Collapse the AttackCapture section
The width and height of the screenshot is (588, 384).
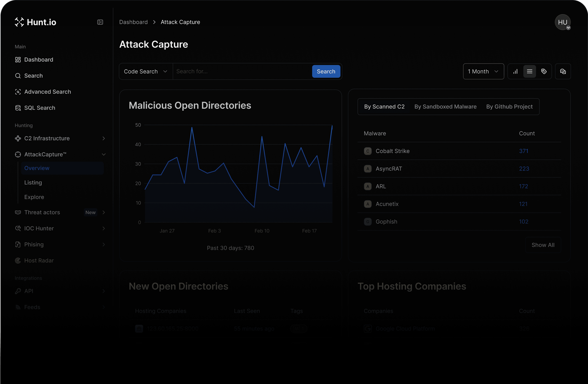pyautogui.click(x=103, y=154)
